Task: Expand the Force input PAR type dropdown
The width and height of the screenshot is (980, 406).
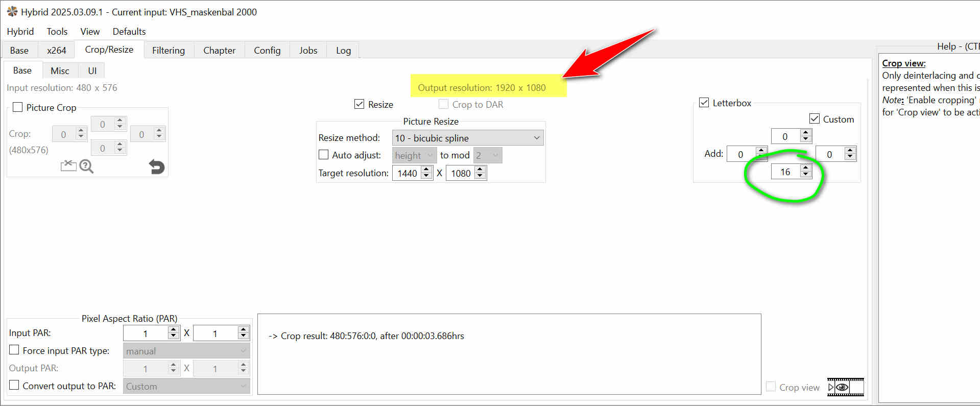Action: [186, 351]
